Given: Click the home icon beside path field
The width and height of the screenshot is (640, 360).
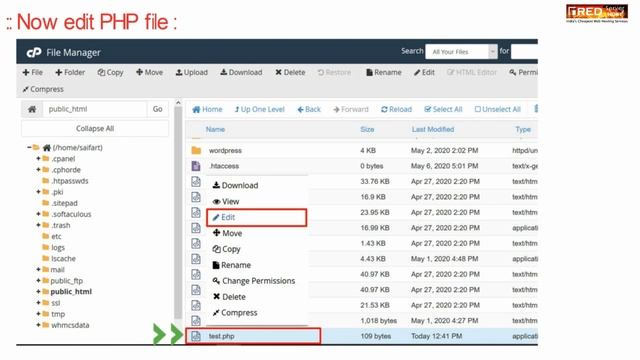Looking at the screenshot, I should [x=32, y=109].
